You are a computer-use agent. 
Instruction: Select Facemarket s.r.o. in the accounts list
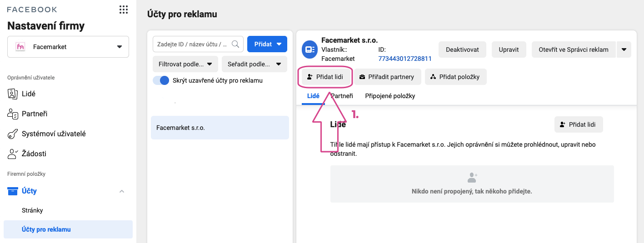tap(220, 128)
